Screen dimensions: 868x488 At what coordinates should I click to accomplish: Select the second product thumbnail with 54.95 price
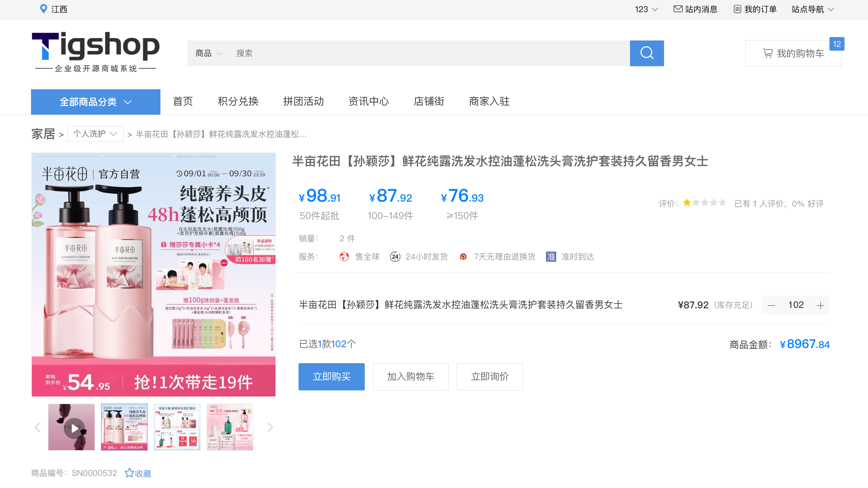coord(124,427)
